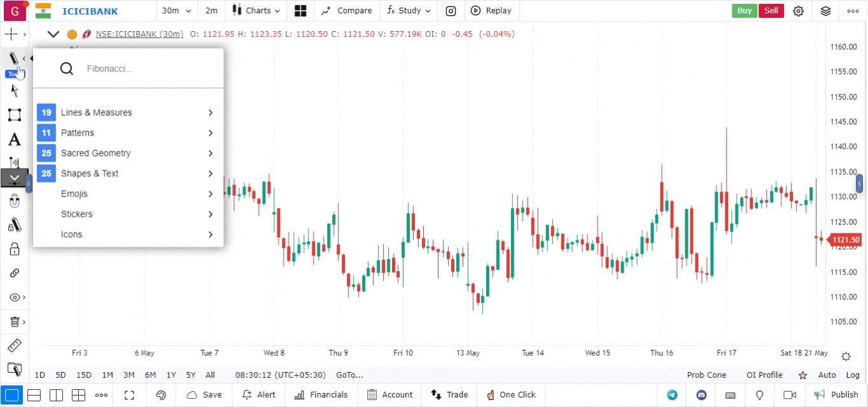Viewport: 868px width, 407px height.
Task: Expand the Charts type dropdown
Action: pyautogui.click(x=256, y=11)
